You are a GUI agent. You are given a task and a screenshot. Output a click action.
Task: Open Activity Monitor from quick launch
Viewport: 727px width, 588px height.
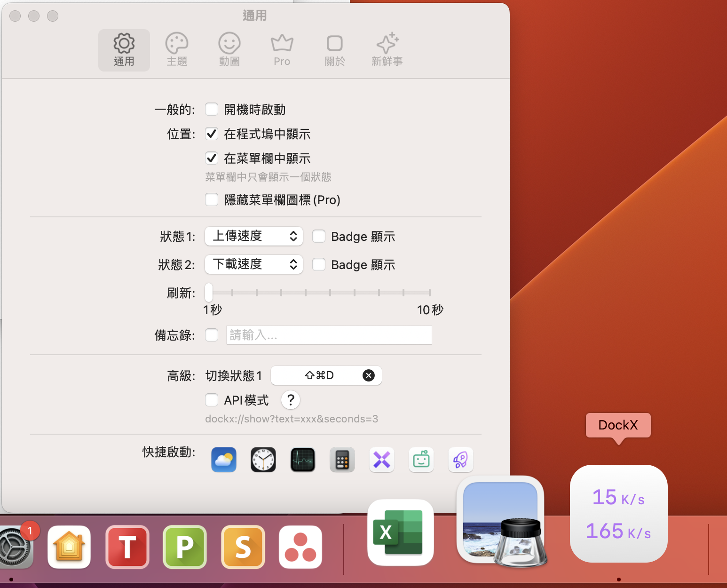coord(303,460)
